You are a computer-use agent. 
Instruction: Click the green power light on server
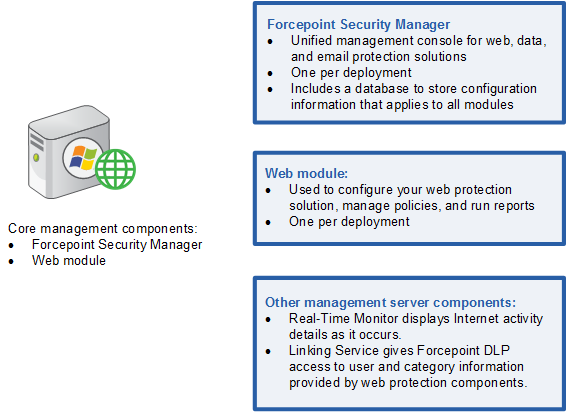click(36, 157)
